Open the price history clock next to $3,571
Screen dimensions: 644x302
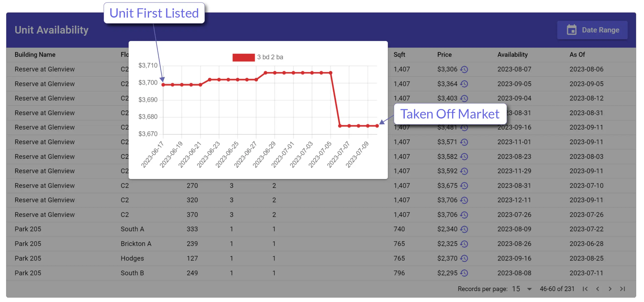[464, 142]
